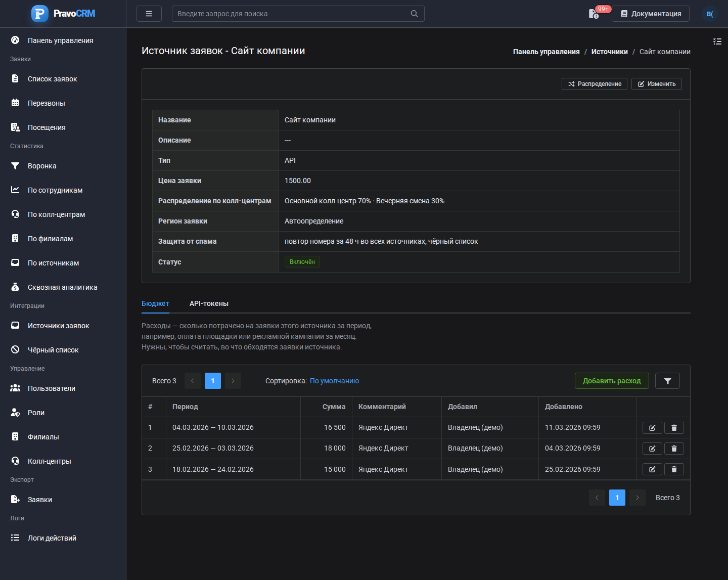Click the search magnifier icon
Screen dimensions: 728x580
[415, 14]
